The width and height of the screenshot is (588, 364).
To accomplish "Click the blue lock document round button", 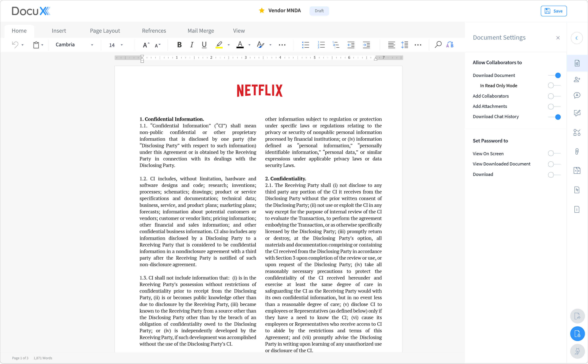I will pos(577,334).
